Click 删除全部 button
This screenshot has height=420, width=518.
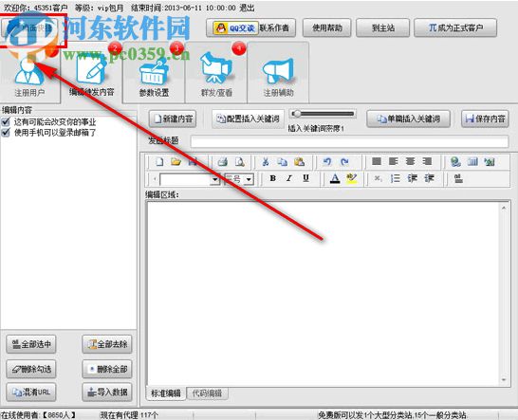coord(107,369)
